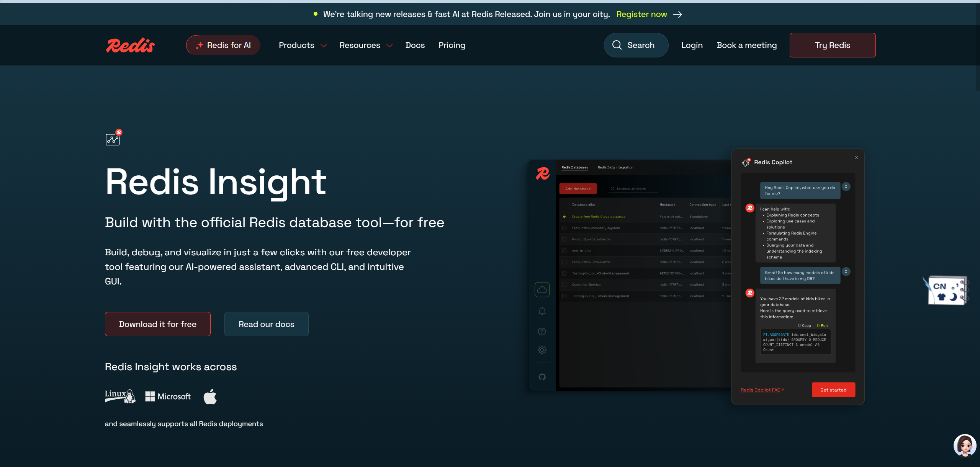Click the Linux penguin logo
980x467 pixels.
120,396
